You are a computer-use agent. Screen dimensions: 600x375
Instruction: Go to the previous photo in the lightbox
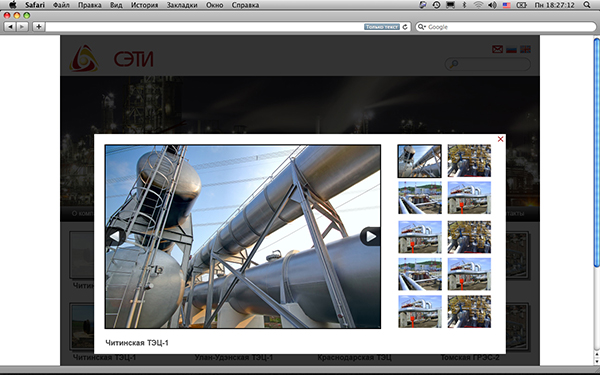(116, 236)
